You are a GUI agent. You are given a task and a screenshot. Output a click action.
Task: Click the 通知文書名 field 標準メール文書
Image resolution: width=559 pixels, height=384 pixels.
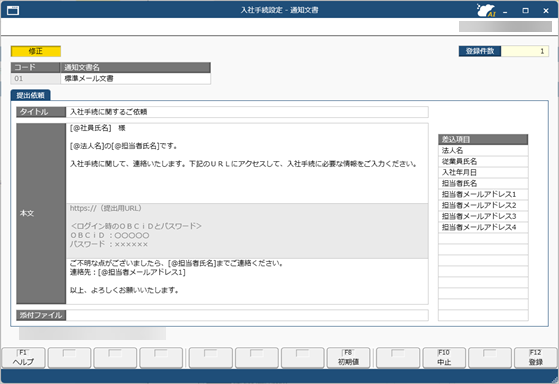135,78
